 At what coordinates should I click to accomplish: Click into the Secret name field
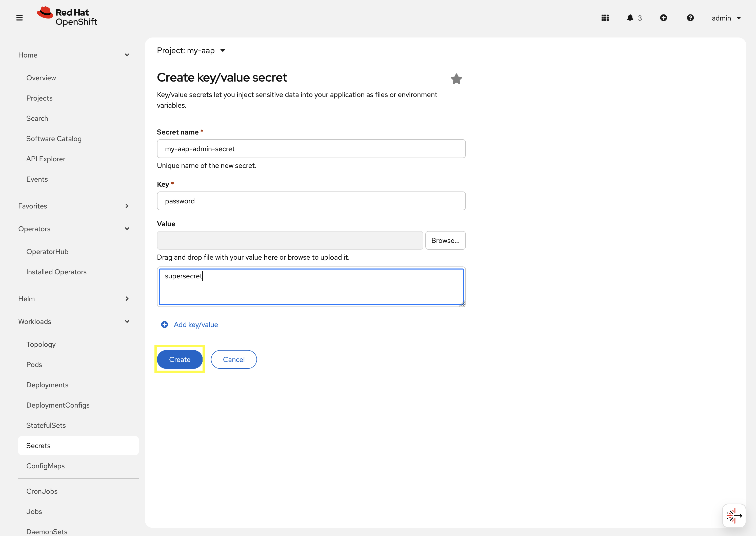pos(311,149)
